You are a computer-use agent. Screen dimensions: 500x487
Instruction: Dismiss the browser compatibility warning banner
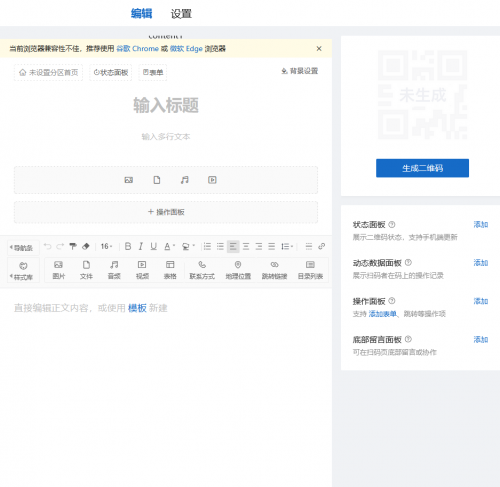[x=319, y=49]
